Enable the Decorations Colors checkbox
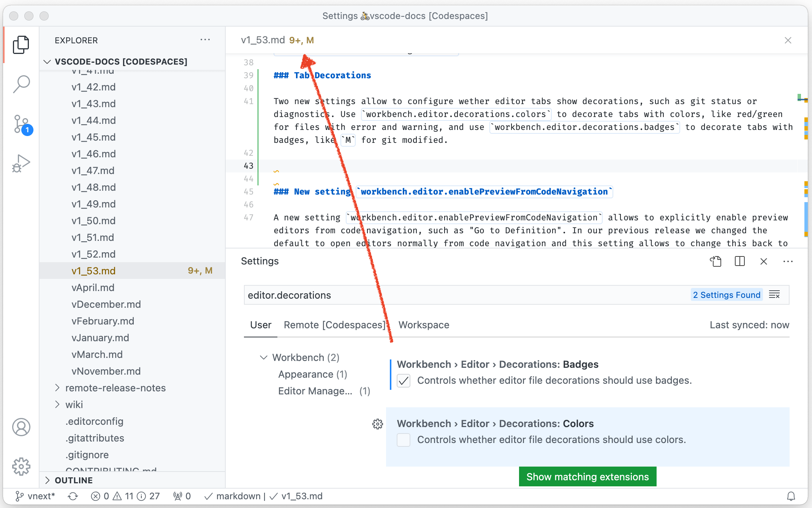This screenshot has height=508, width=812. click(403, 440)
